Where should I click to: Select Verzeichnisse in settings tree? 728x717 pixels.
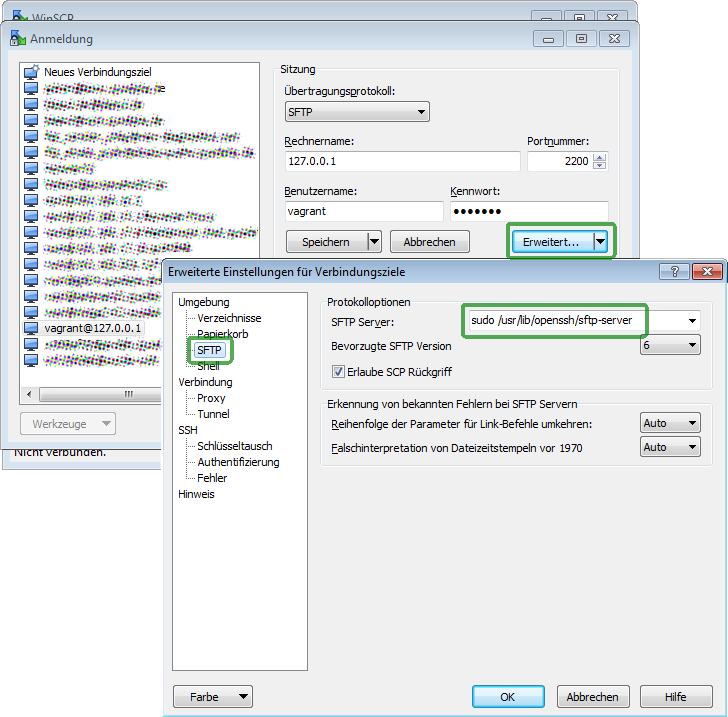pos(229,318)
